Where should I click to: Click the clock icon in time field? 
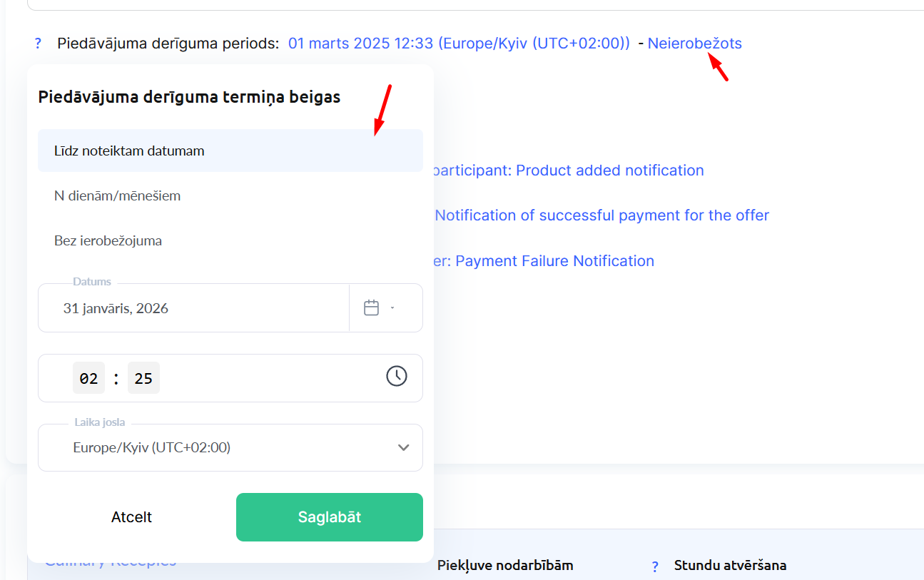point(396,376)
